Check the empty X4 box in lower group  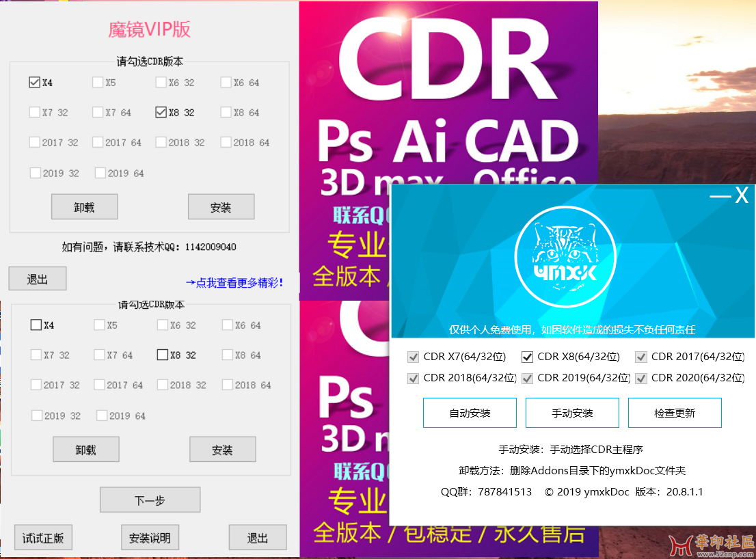click(x=36, y=325)
